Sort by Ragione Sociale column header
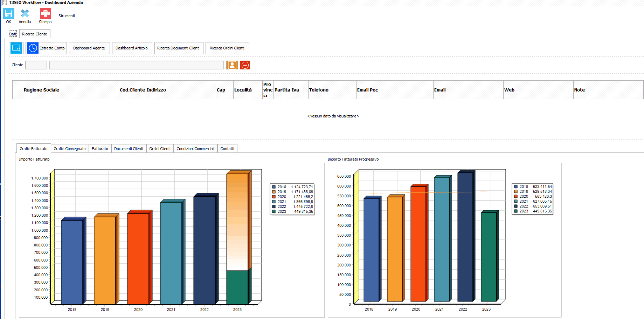Viewport: 644px width, 319px height. pyautogui.click(x=71, y=90)
